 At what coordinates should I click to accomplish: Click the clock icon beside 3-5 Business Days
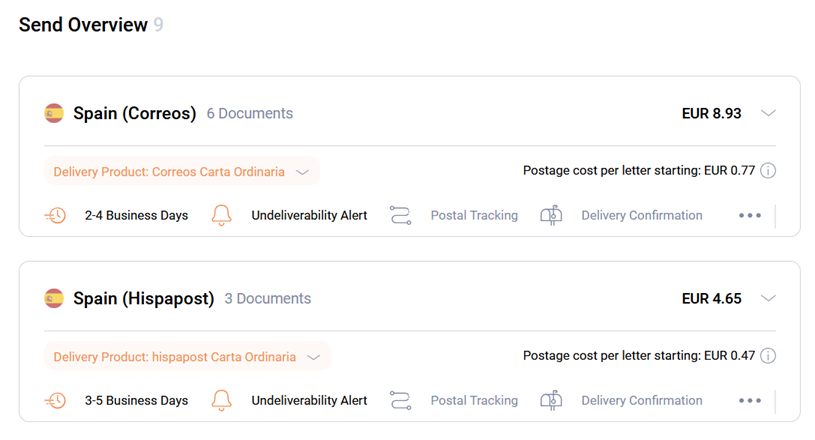(55, 401)
